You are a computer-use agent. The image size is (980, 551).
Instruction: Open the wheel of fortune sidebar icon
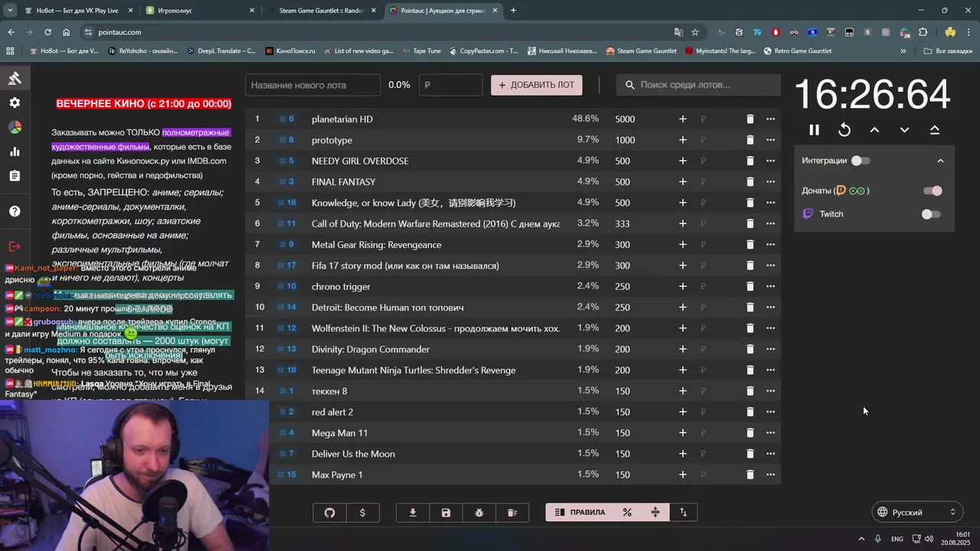click(15, 127)
